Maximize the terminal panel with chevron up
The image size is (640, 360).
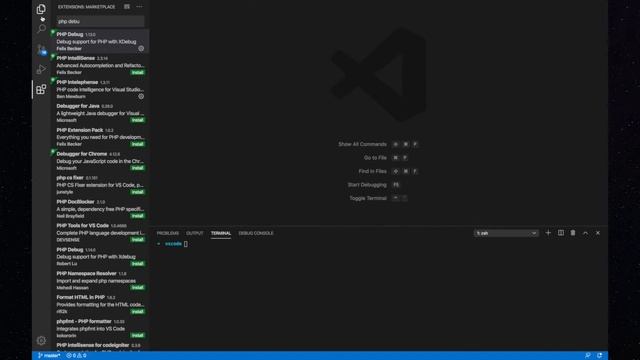click(x=585, y=233)
